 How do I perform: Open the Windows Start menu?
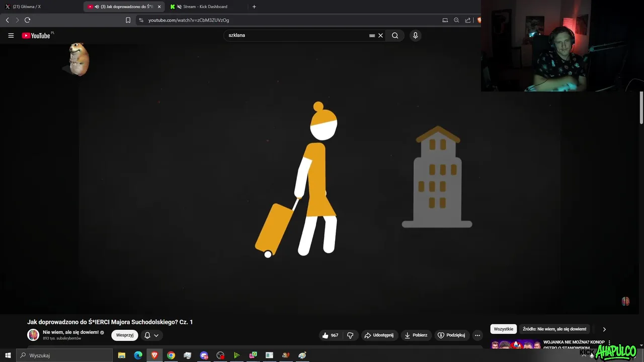coord(8,355)
